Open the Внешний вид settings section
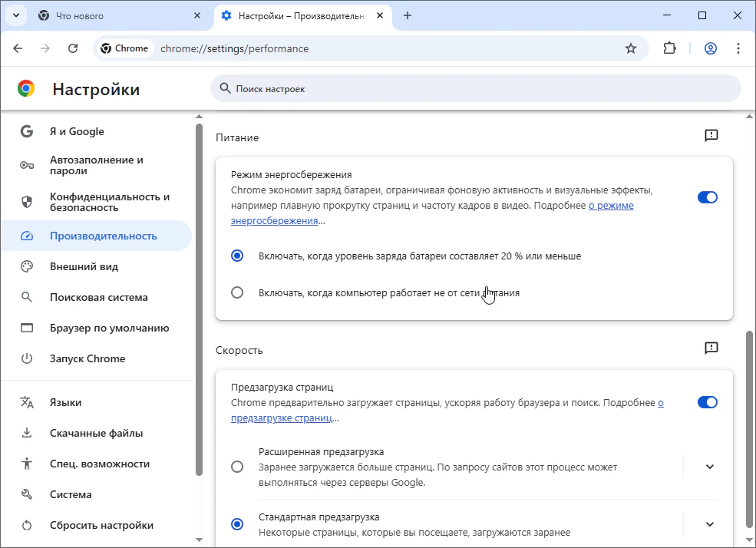 point(84,267)
